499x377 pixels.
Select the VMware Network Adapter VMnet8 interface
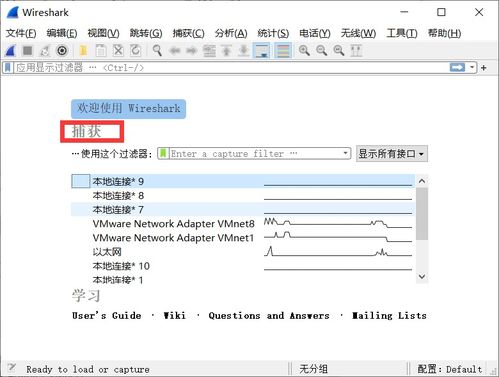pyautogui.click(x=243, y=223)
